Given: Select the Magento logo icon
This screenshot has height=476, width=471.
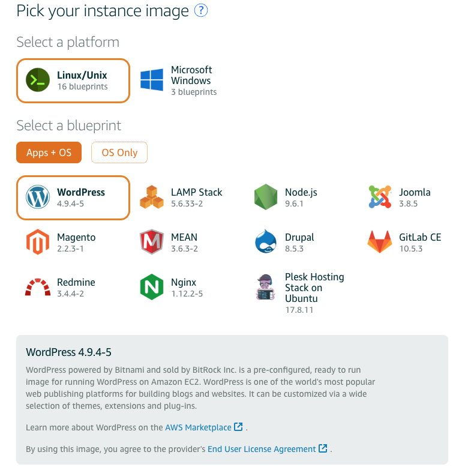Looking at the screenshot, I should click(x=38, y=243).
